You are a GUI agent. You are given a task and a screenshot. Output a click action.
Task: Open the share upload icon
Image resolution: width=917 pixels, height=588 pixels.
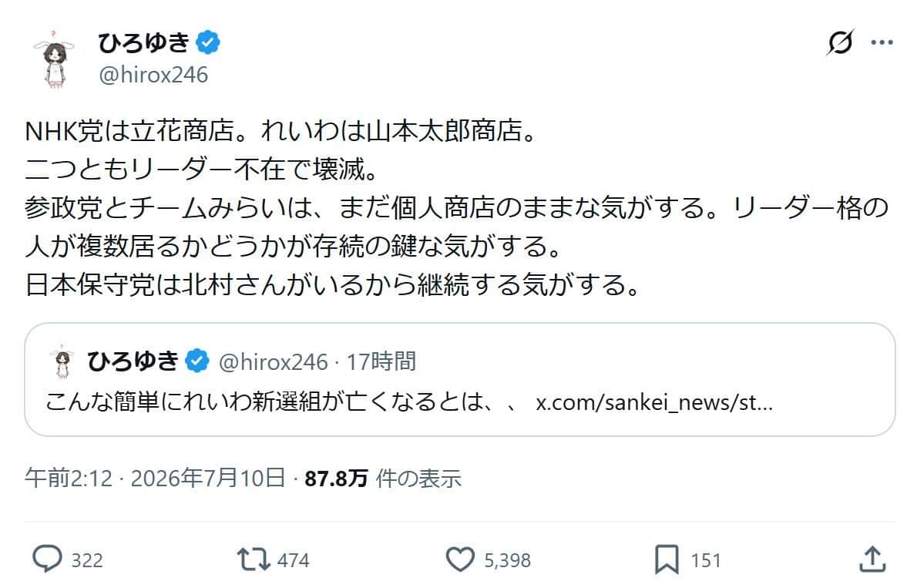pos(872,559)
